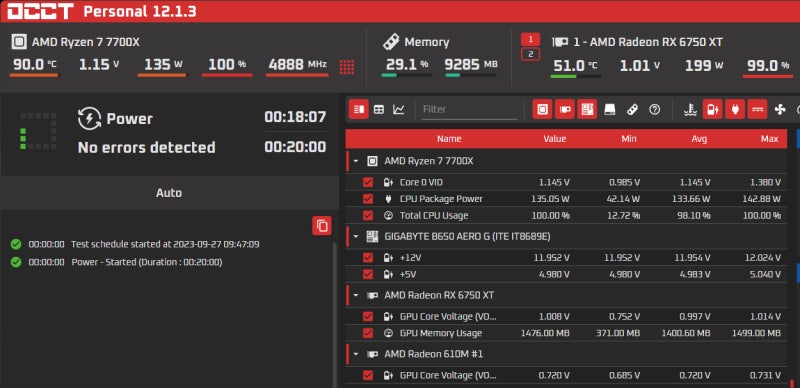Image resolution: width=800 pixels, height=388 pixels.
Task: Click into the Filter text field
Action: [x=469, y=109]
